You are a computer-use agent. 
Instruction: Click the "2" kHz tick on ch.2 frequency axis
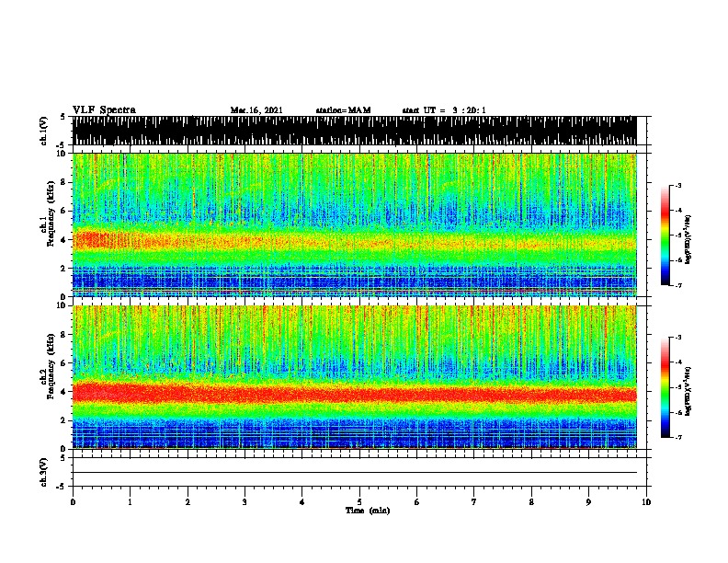tap(63, 420)
